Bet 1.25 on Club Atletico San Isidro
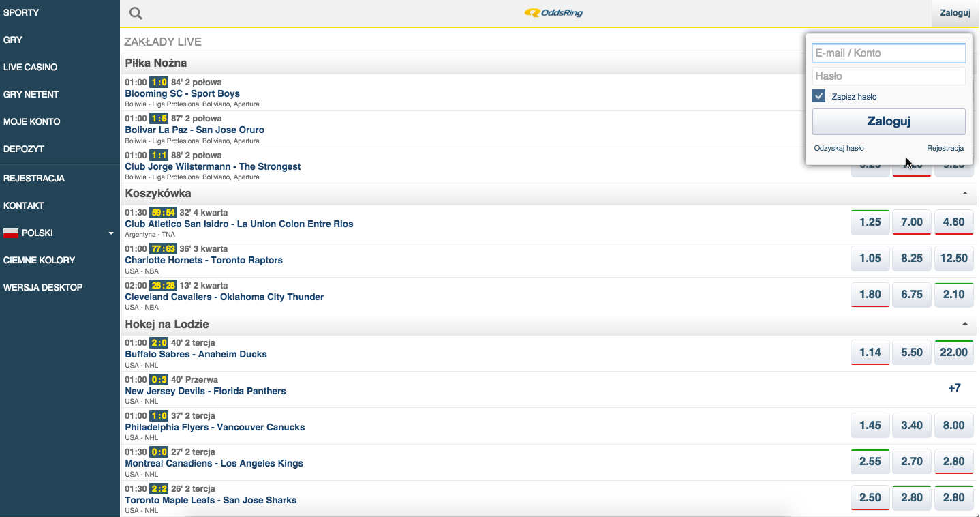 pos(870,222)
